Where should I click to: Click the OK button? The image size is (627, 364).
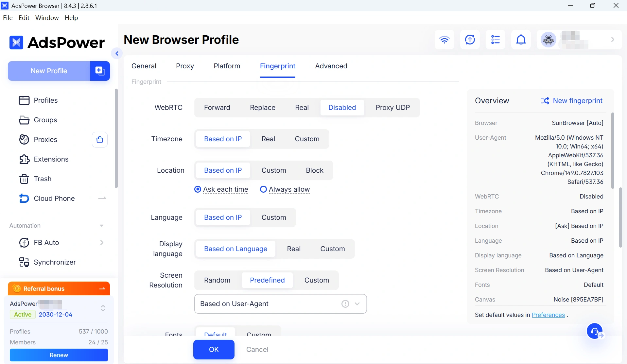[214, 349]
